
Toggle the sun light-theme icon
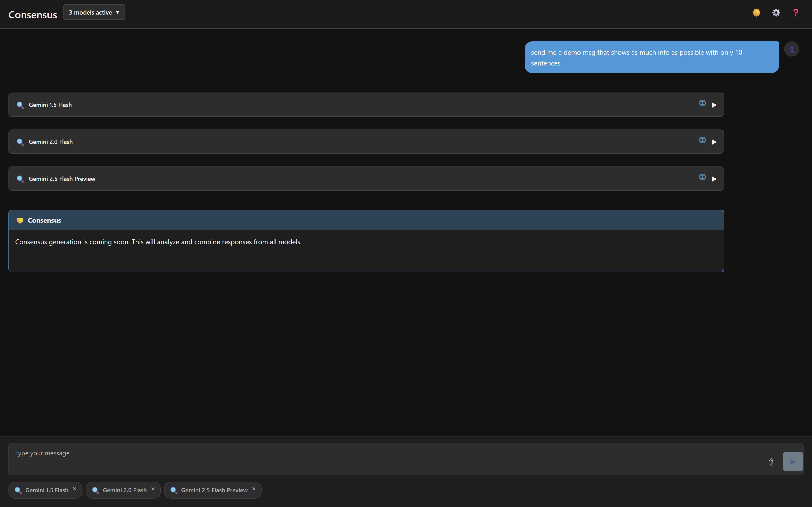[x=756, y=13]
